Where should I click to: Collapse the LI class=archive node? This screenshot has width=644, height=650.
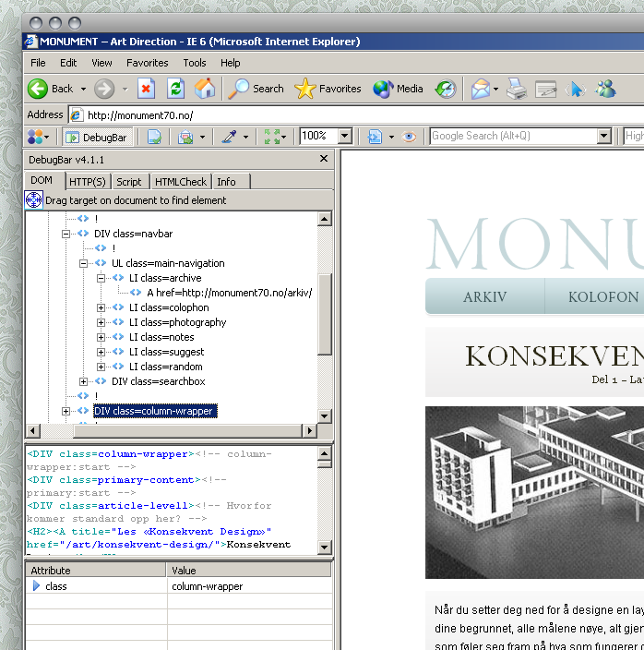[x=101, y=278]
